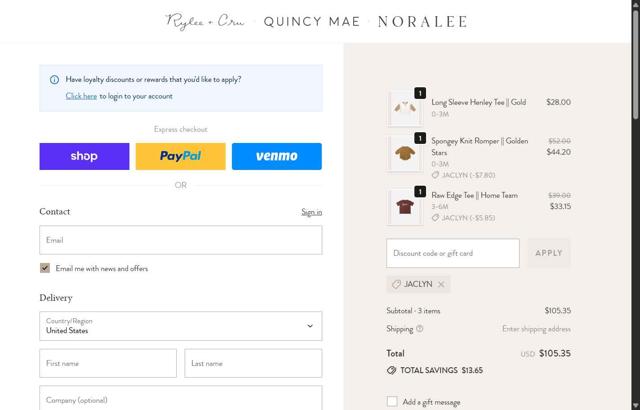
Task: Click quantity badge on Knit Romper
Action: click(420, 138)
